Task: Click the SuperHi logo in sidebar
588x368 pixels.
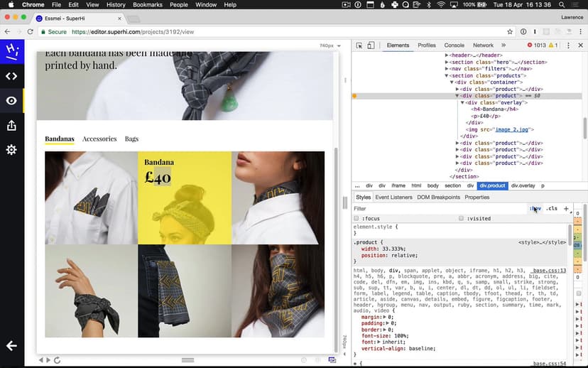Action: pos(12,52)
